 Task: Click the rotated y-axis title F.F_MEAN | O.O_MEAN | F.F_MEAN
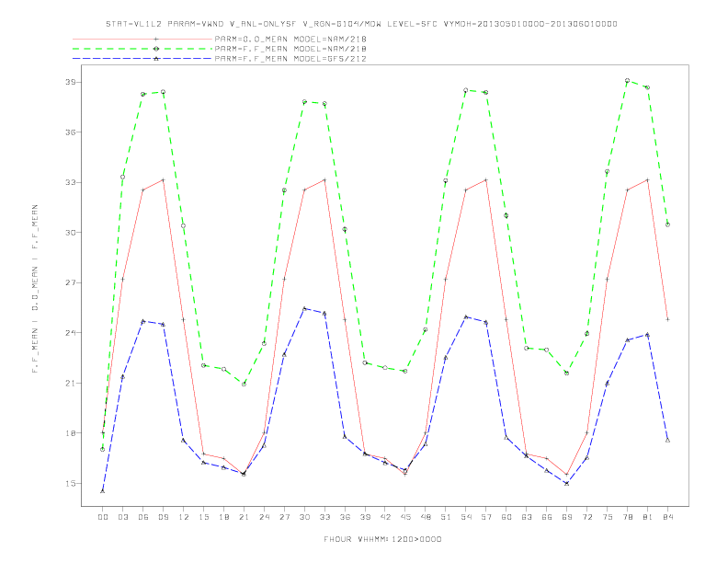(35, 289)
